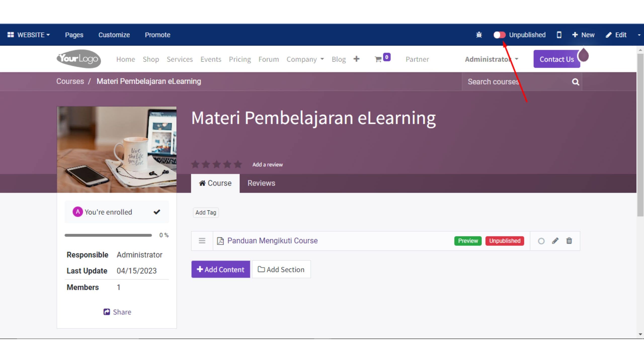
Task: Go to Home page link
Action: [126, 59]
